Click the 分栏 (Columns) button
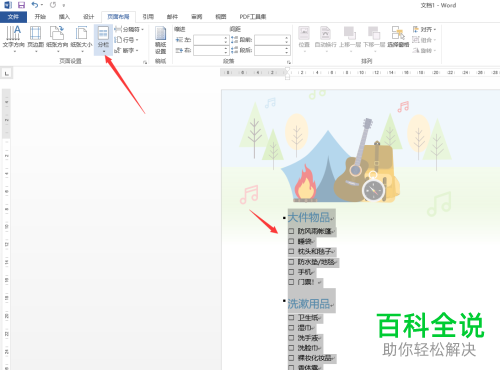The image size is (500, 370). pyautogui.click(x=103, y=39)
